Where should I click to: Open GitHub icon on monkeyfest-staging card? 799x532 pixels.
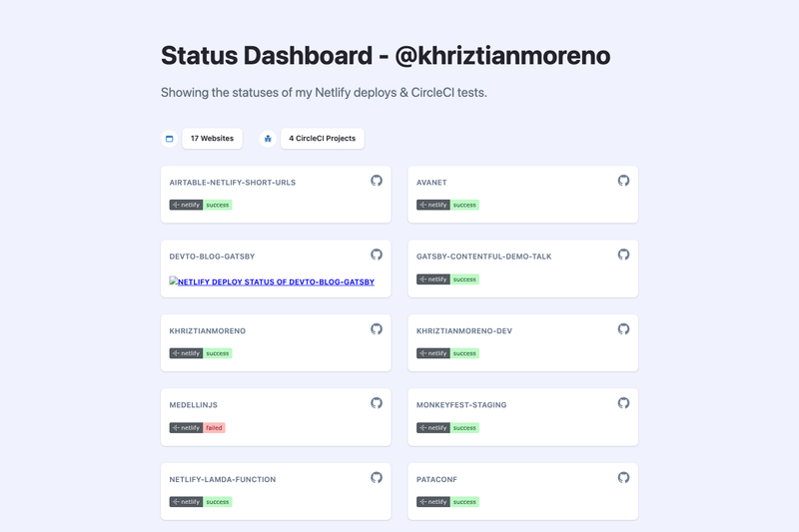[623, 402]
